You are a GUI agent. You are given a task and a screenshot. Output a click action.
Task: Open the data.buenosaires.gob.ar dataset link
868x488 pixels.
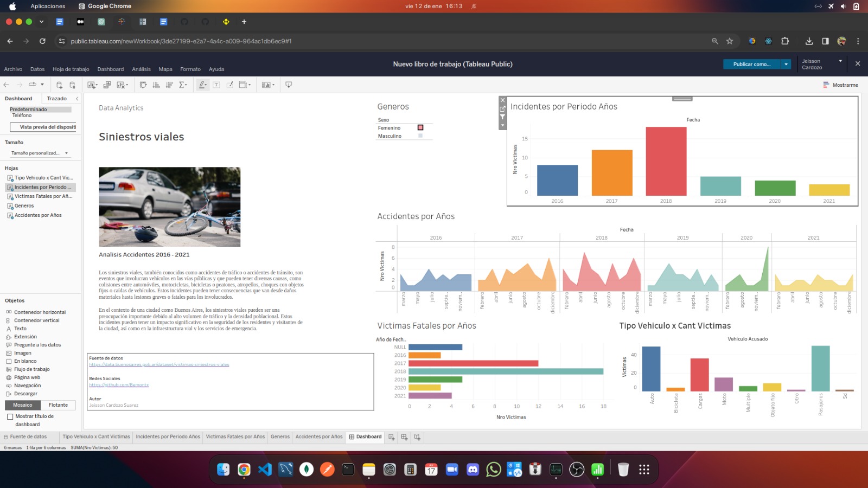pos(159,365)
